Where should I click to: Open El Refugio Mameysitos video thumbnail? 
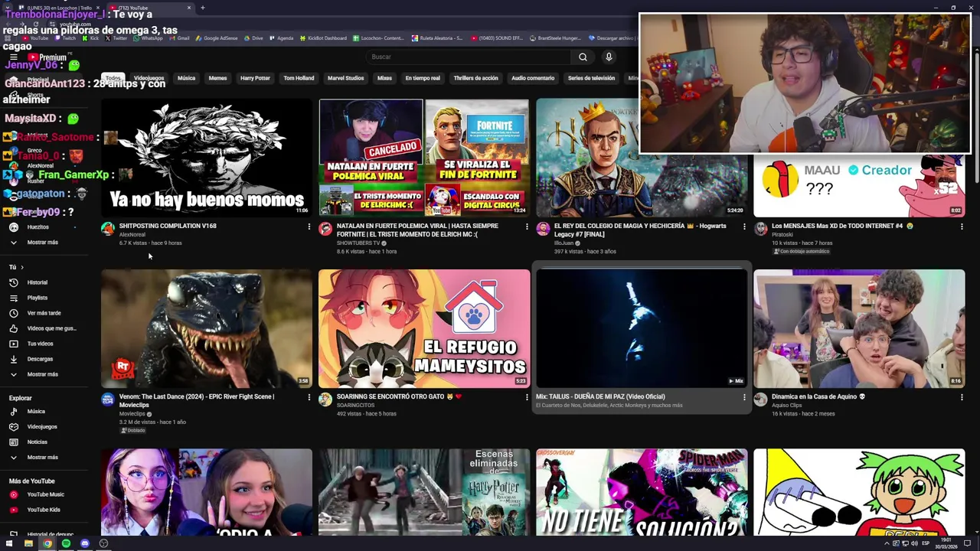pyautogui.click(x=424, y=328)
